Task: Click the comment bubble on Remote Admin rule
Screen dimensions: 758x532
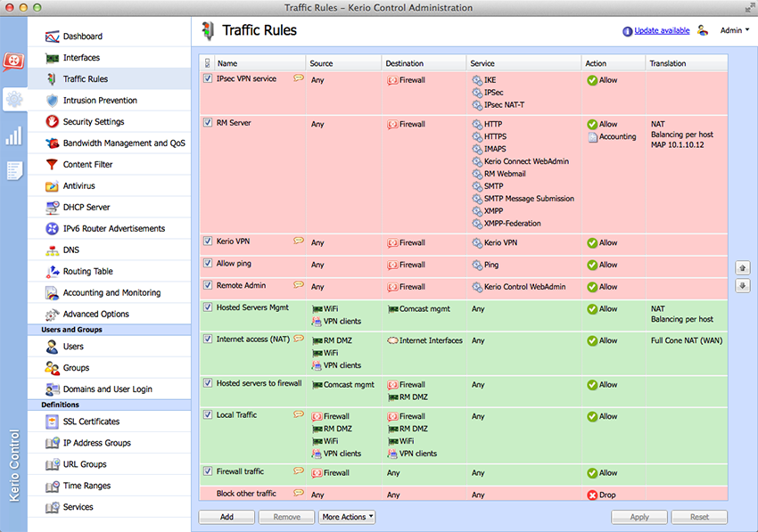Action: click(299, 284)
